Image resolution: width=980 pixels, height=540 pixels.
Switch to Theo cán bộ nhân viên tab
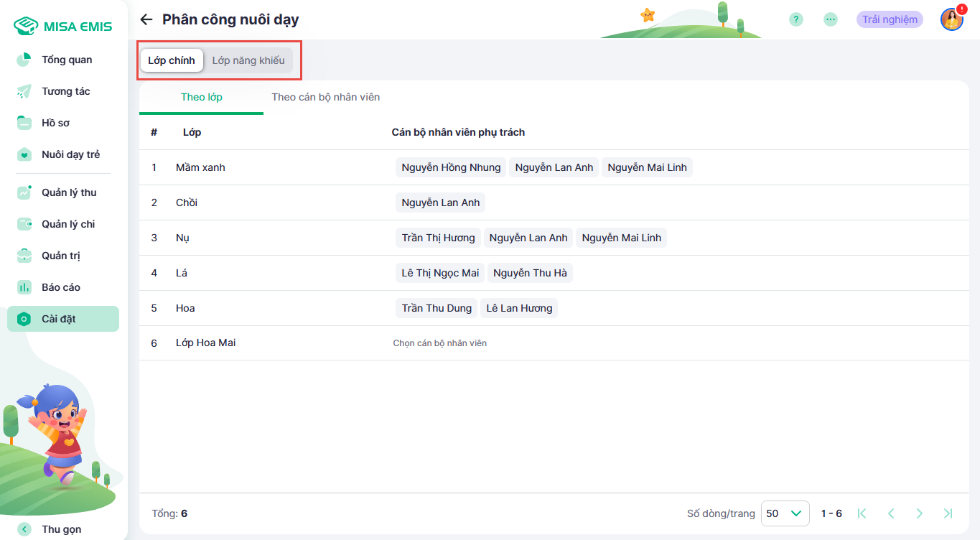[x=326, y=97]
